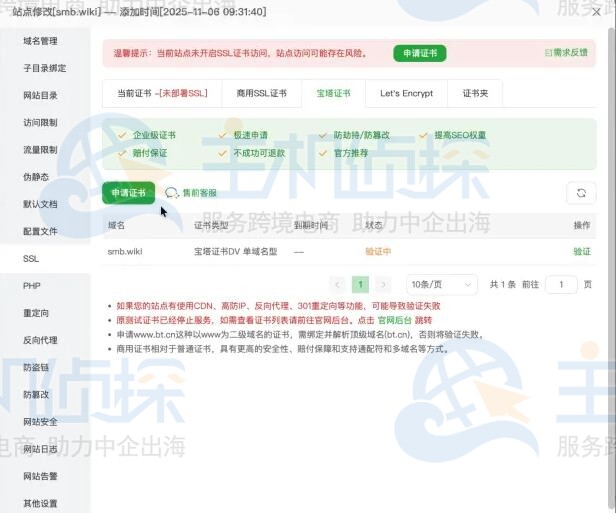Click 共 1 条 total count text

pyautogui.click(x=502, y=284)
